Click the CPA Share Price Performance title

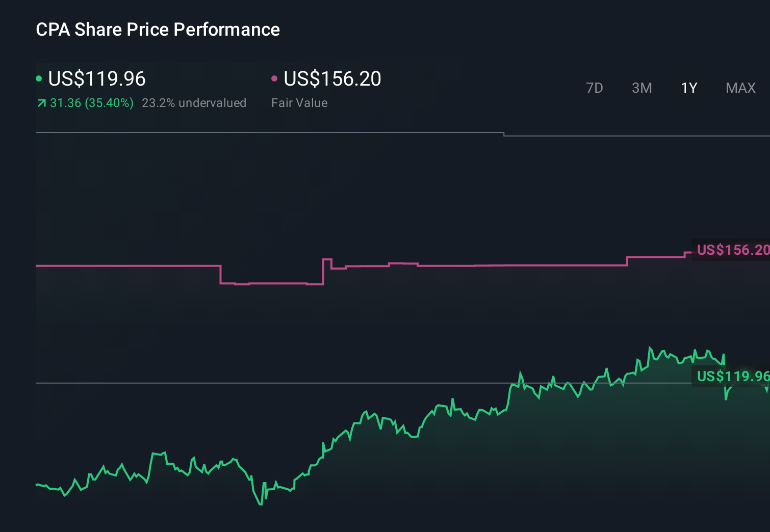(158, 30)
